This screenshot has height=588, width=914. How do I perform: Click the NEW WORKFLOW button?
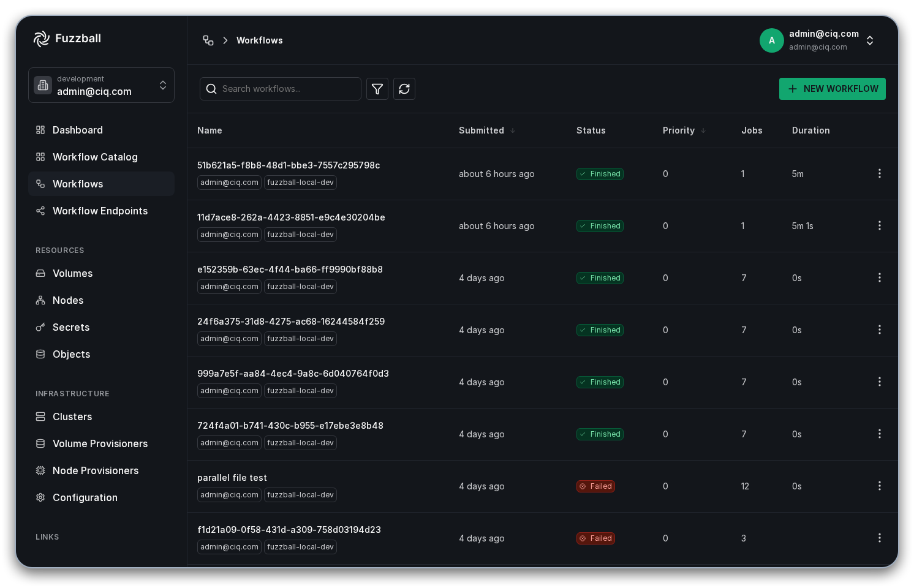pos(833,89)
